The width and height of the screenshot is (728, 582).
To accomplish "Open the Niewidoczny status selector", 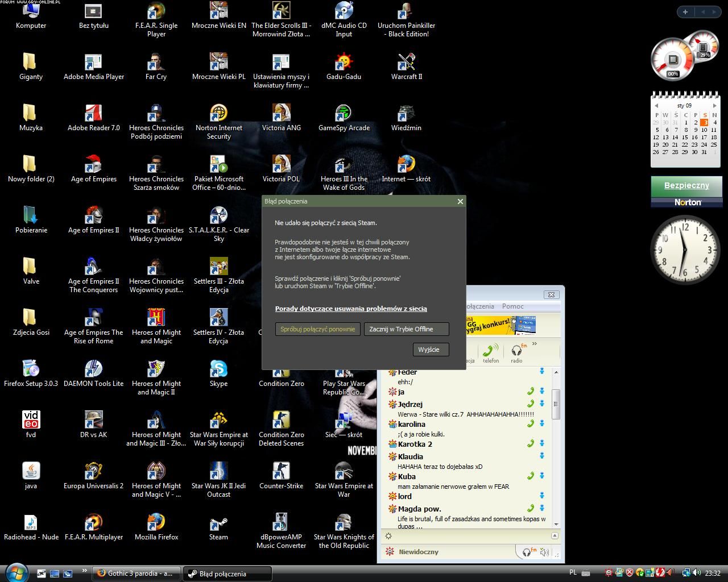I will 418,552.
